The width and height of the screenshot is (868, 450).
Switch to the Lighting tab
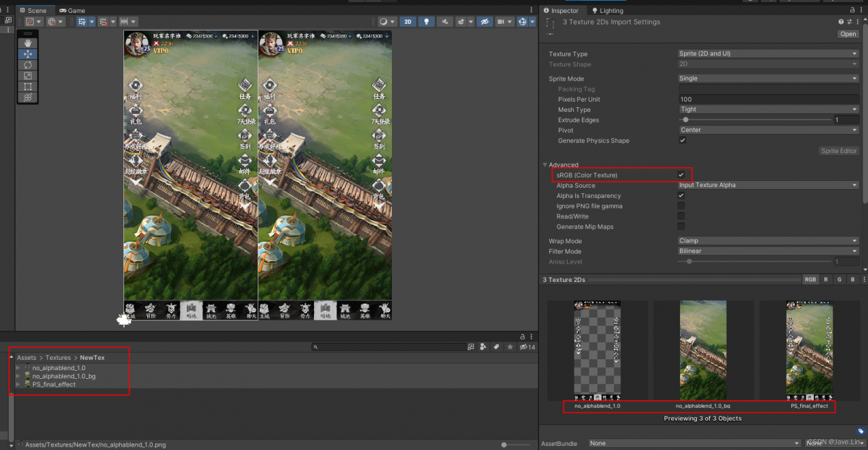tap(608, 11)
